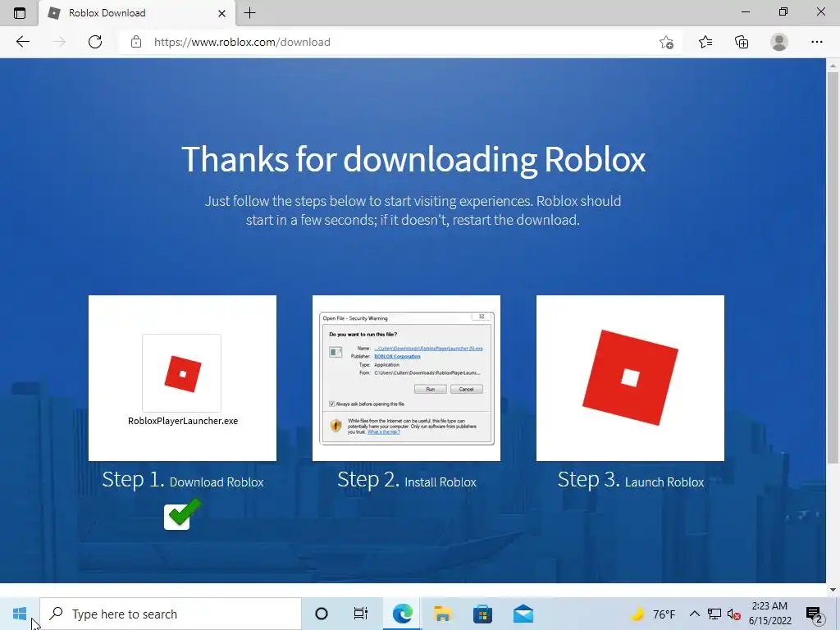Click the 'Step 3. Launch Roblox' text
840x630 pixels.
click(x=631, y=480)
